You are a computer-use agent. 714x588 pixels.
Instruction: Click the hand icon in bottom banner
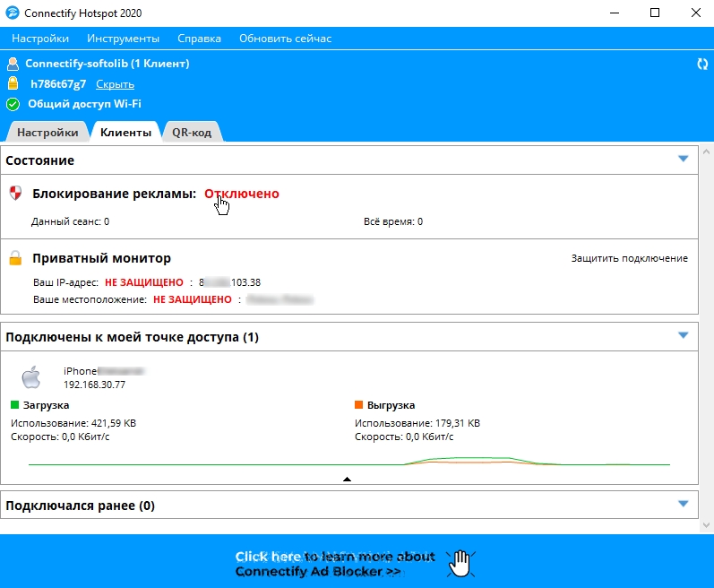(x=460, y=564)
